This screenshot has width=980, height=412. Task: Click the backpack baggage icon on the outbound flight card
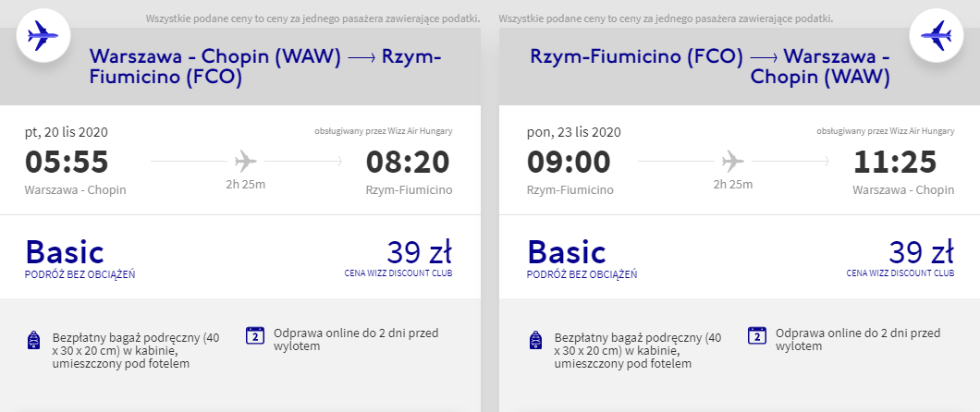34,340
